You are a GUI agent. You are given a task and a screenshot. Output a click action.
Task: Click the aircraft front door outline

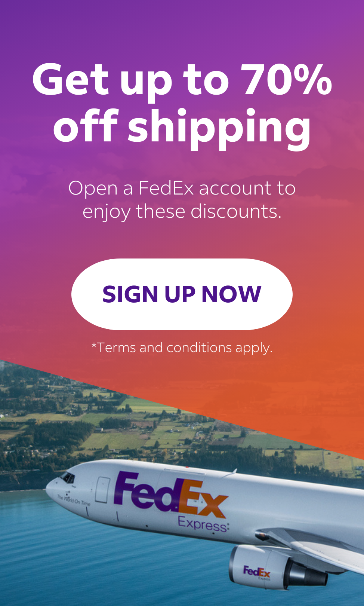click(x=102, y=490)
